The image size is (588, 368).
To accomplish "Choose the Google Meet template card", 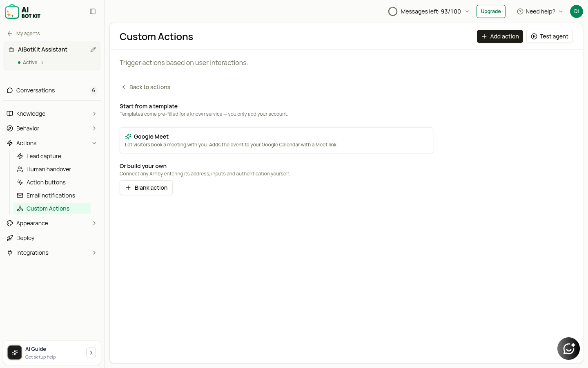I will click(276, 140).
